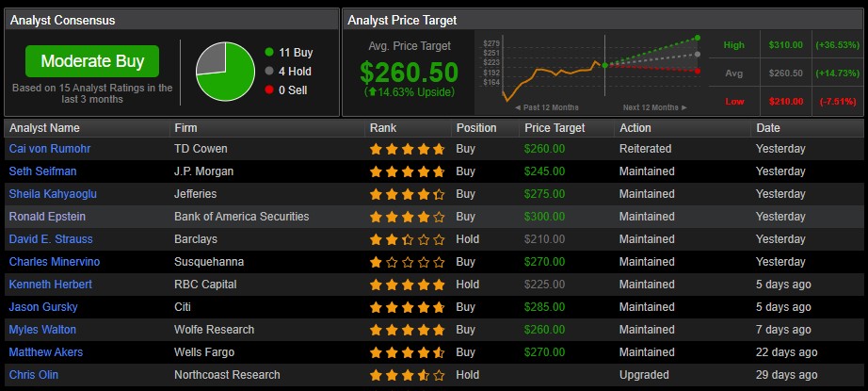Click the Bank of America Securities cell

coord(241,217)
